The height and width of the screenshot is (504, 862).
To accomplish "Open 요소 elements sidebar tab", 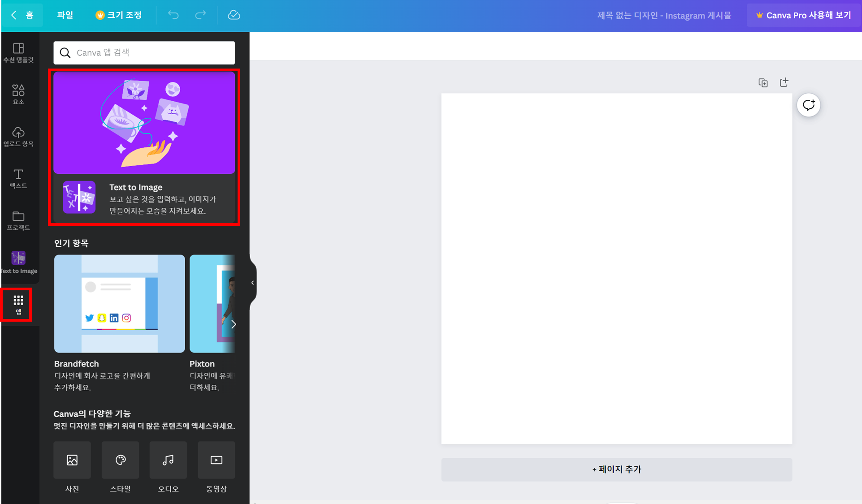I will click(18, 94).
